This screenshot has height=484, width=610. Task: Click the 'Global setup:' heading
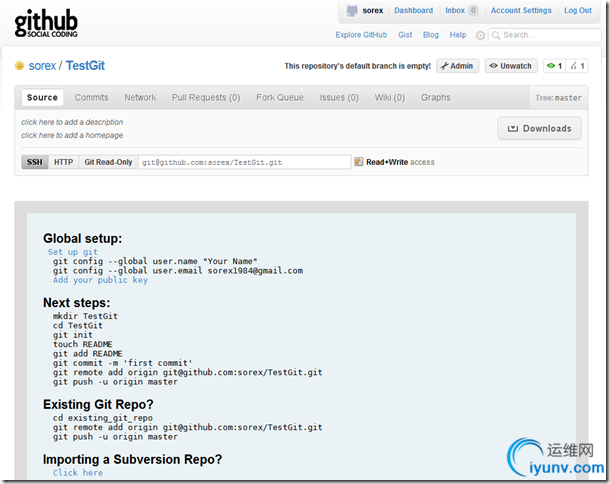(x=82, y=238)
